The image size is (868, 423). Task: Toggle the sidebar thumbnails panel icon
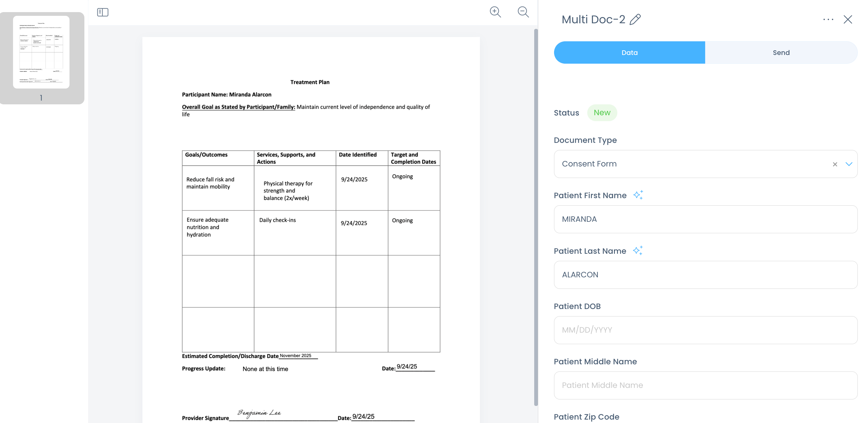point(102,12)
